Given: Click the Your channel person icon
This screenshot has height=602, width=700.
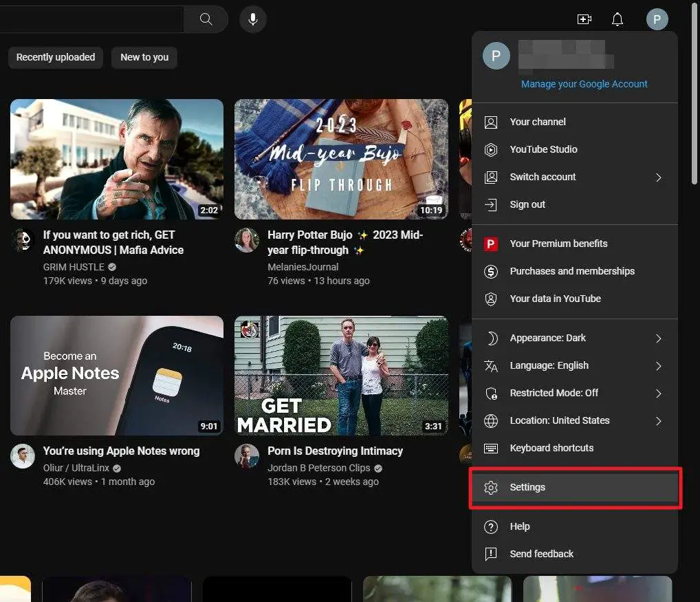Looking at the screenshot, I should 491,122.
